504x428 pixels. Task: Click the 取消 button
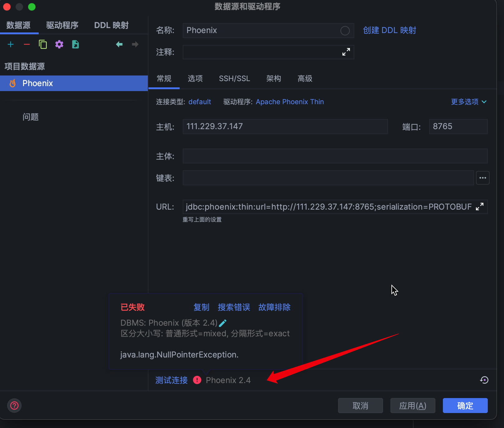pos(361,406)
